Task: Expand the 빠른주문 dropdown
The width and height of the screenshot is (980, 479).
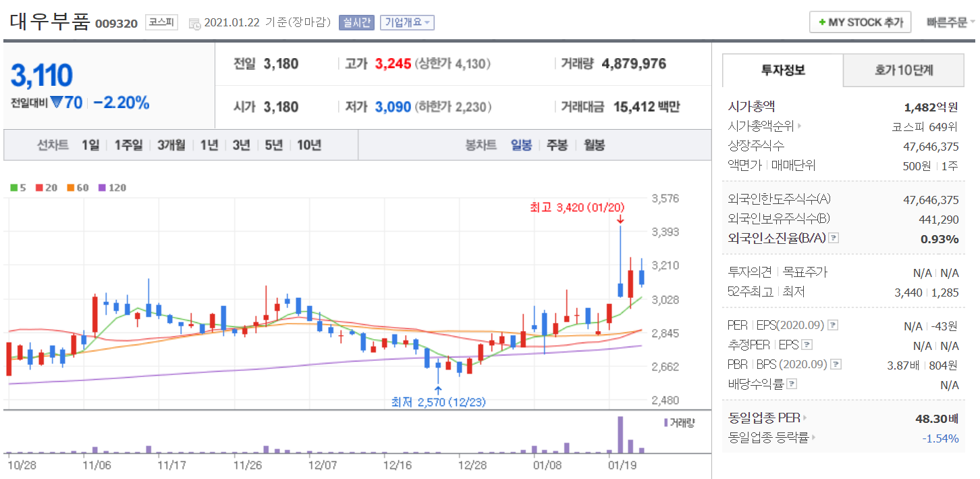Action: coord(950,22)
